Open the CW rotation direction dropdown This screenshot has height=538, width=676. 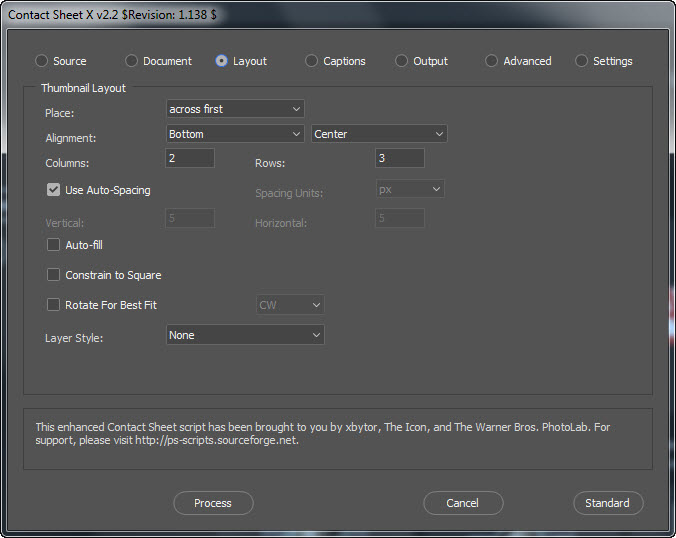[x=290, y=305]
